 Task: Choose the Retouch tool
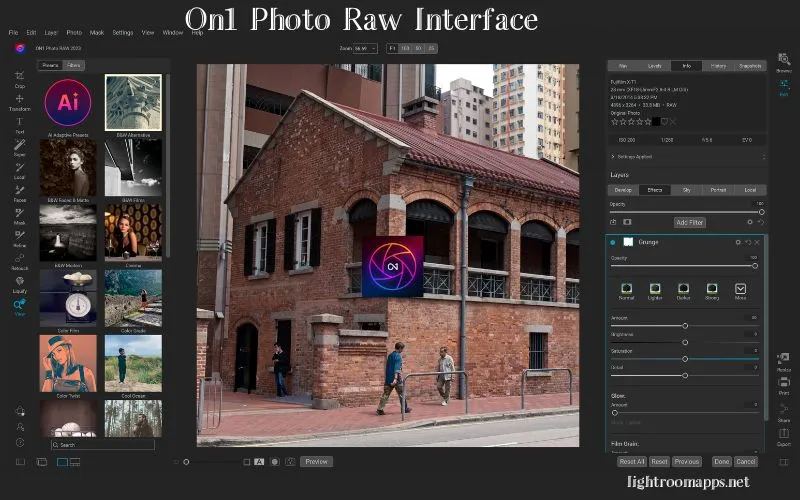coord(20,260)
